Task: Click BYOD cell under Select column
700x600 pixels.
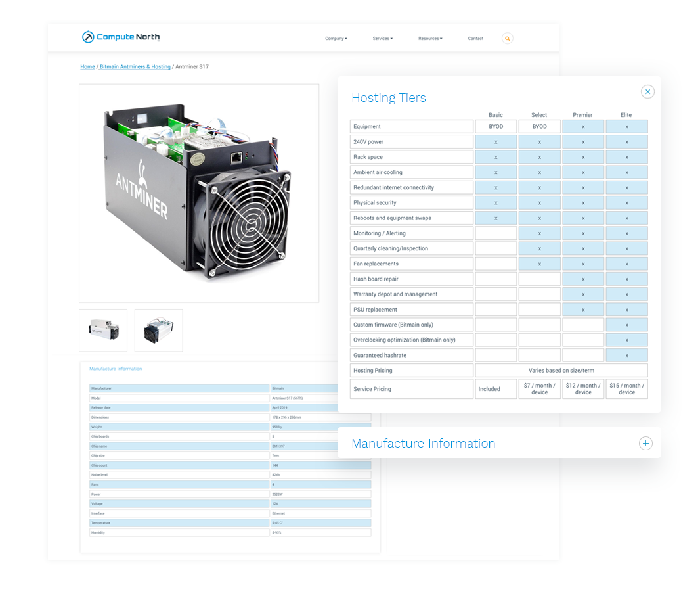Action: point(539,126)
